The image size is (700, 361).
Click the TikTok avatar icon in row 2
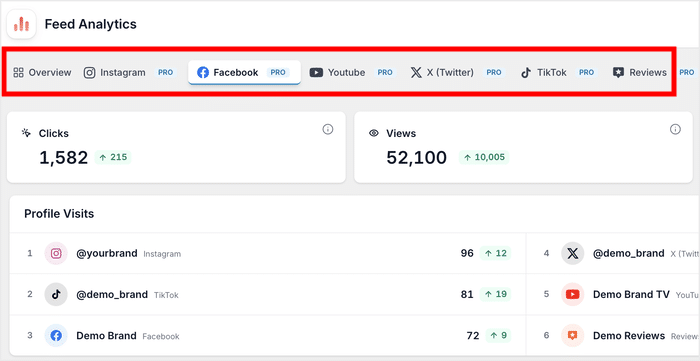tap(56, 295)
